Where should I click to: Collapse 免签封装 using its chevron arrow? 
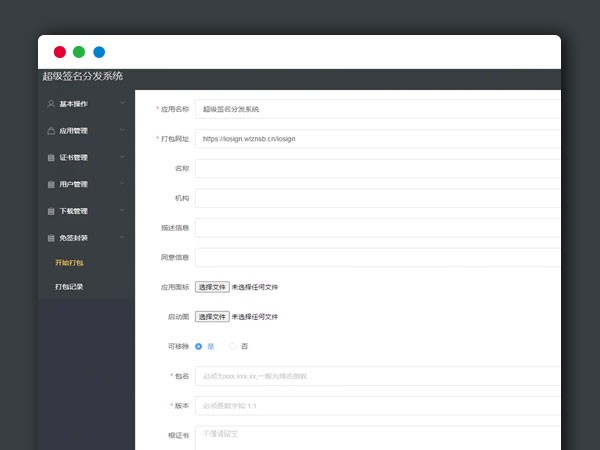(x=122, y=238)
